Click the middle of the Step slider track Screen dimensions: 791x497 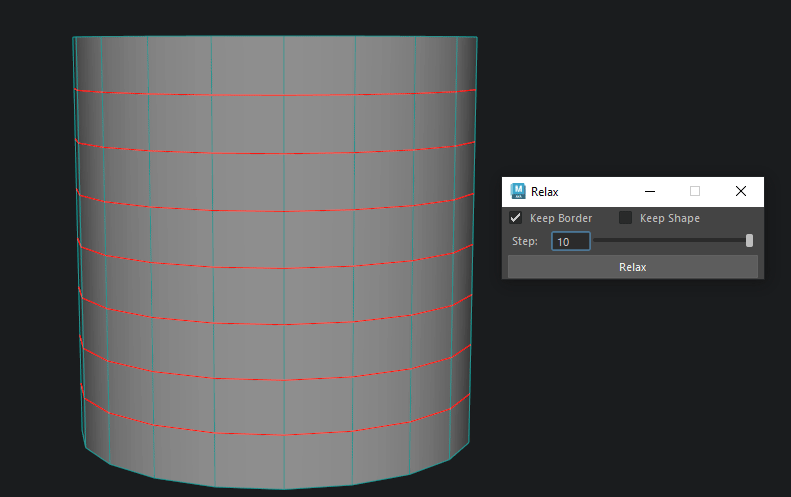point(672,241)
